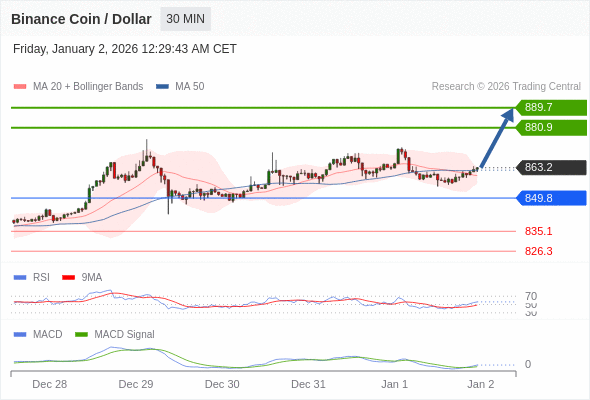Image resolution: width=590 pixels, height=400 pixels.
Task: Click the Dec 31 date axis label
Action: pos(308,384)
